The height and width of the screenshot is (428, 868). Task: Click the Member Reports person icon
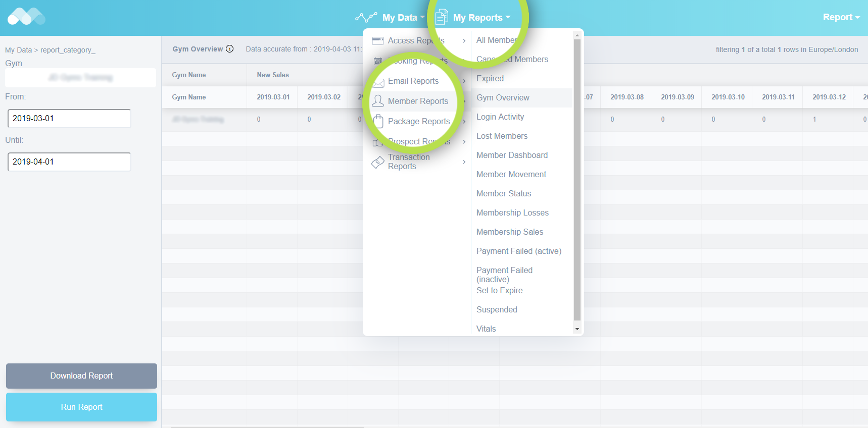click(x=378, y=101)
